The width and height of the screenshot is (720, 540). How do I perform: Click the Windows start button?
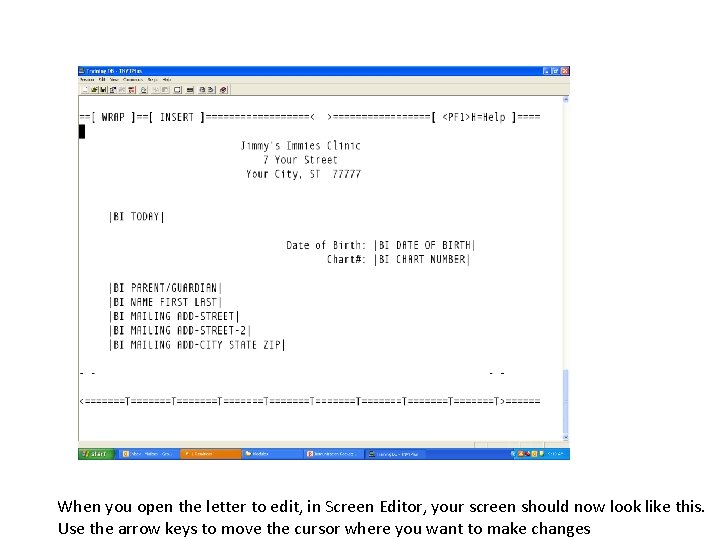coord(96,454)
